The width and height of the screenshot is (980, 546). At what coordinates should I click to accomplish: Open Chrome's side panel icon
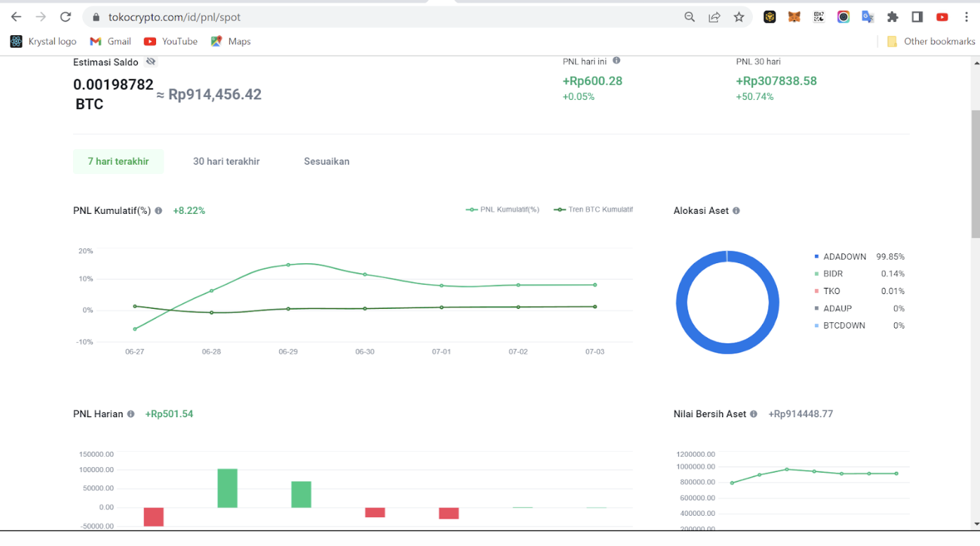tap(917, 16)
